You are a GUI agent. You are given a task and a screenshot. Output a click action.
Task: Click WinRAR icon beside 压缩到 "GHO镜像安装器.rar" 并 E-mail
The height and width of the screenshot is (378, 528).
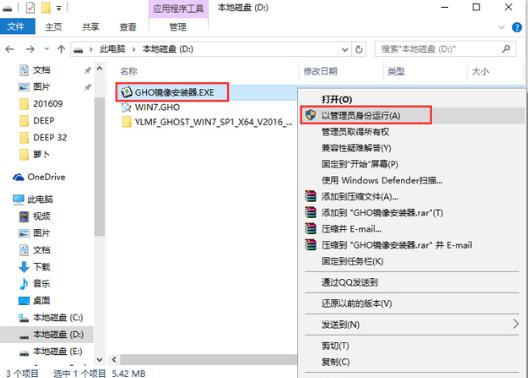point(310,244)
